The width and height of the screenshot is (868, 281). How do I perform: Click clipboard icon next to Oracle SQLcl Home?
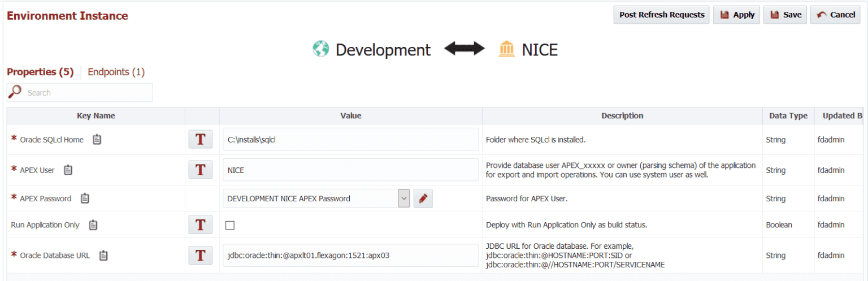pyautogui.click(x=97, y=139)
